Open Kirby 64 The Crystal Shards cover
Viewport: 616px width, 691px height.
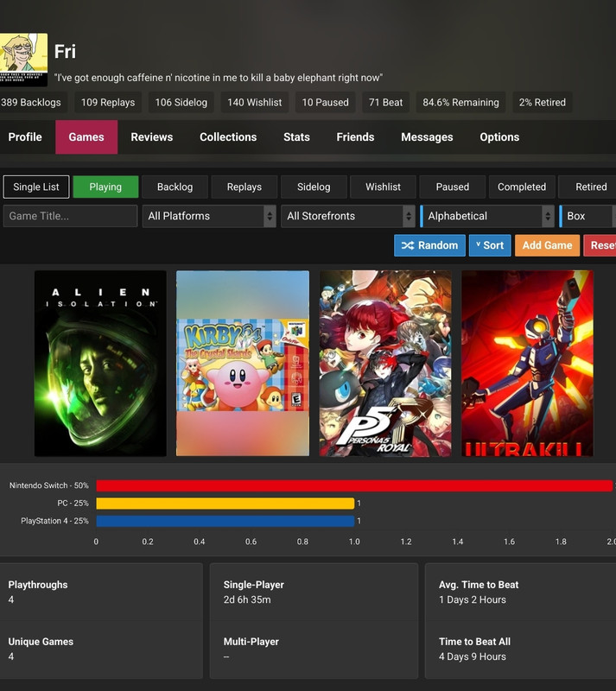[243, 363]
